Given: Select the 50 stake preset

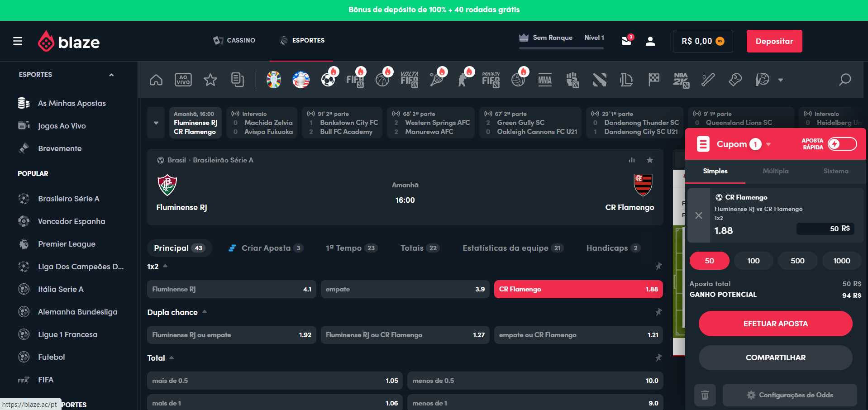Looking at the screenshot, I should [709, 261].
